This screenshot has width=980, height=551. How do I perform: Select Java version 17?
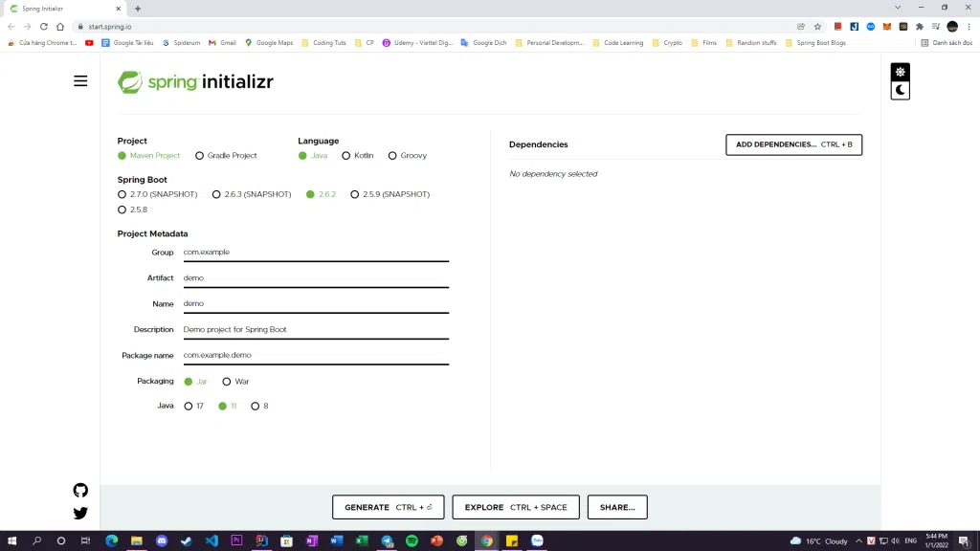[x=193, y=406]
